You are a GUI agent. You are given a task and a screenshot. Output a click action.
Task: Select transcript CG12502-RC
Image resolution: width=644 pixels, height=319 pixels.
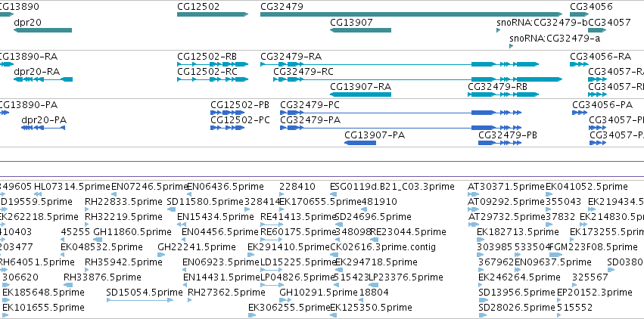tap(207, 71)
